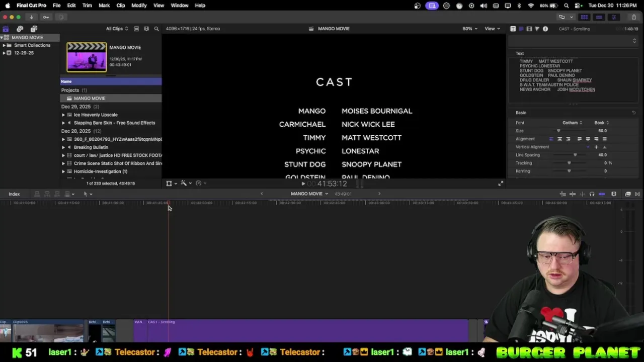Open the Clip menu

point(121,6)
